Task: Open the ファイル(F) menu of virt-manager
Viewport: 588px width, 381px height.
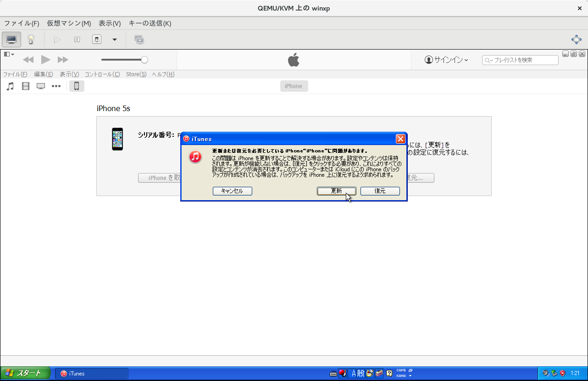Action: 22,23
